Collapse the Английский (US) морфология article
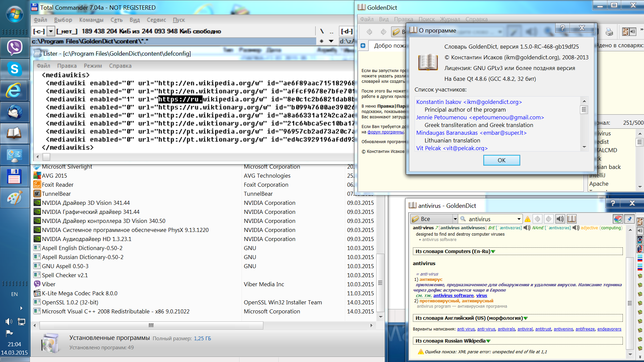The width and height of the screenshot is (644, 362). point(526,318)
